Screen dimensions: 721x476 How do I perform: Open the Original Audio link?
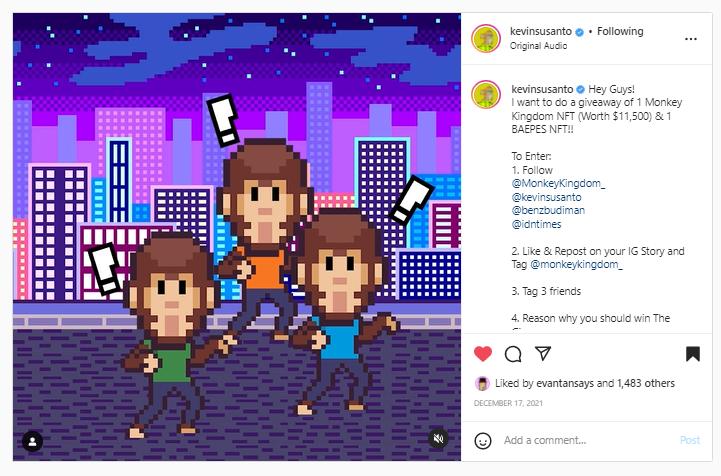(x=538, y=46)
